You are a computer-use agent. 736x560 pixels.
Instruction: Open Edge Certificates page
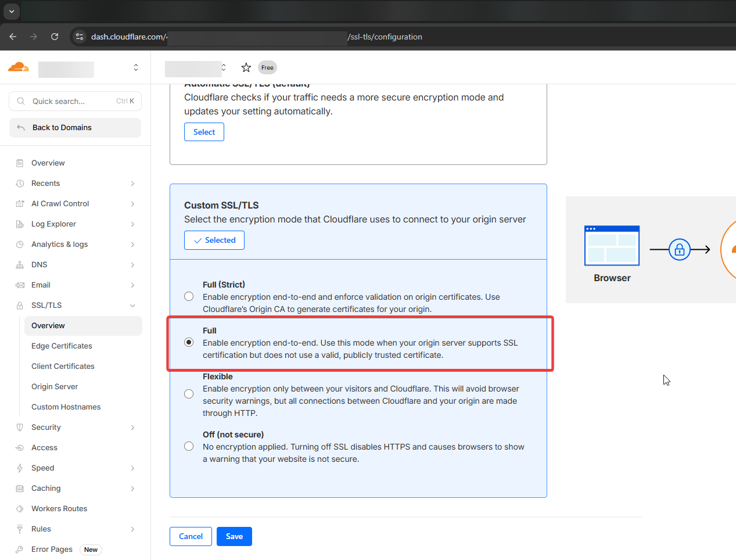coord(62,346)
